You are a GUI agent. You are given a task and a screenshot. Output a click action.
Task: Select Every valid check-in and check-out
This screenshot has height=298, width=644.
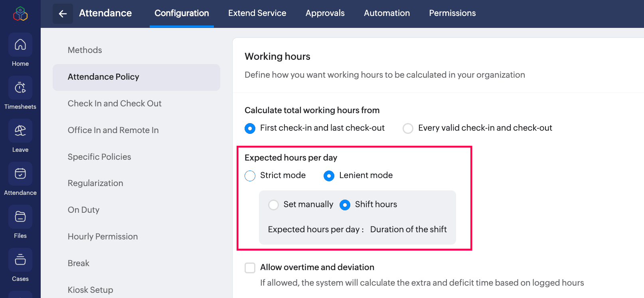(x=408, y=128)
